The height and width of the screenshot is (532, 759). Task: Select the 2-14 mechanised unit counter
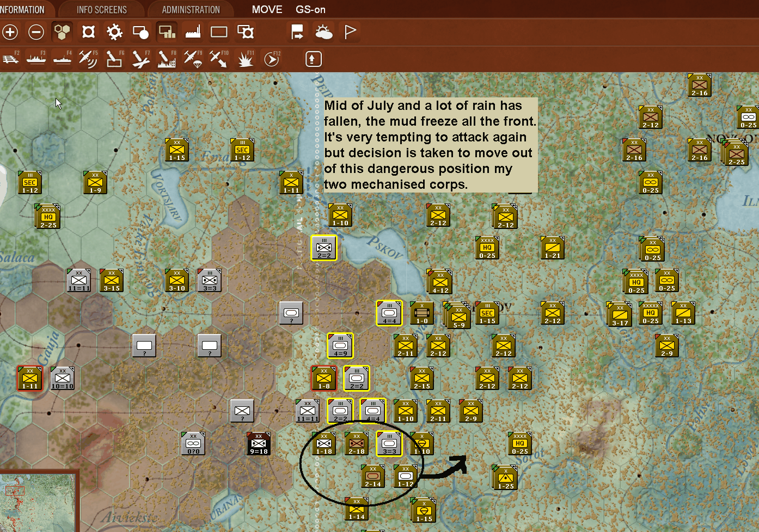[373, 476]
